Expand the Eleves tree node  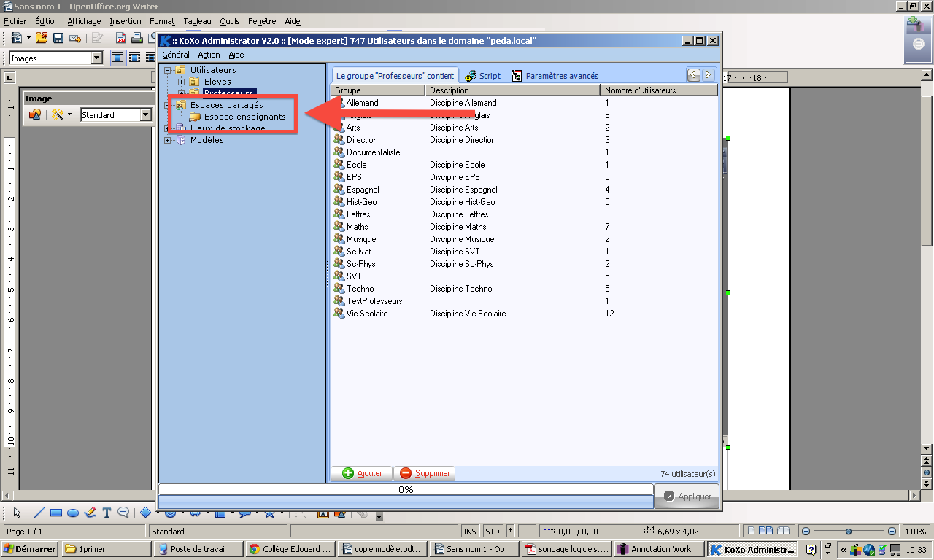tap(182, 82)
